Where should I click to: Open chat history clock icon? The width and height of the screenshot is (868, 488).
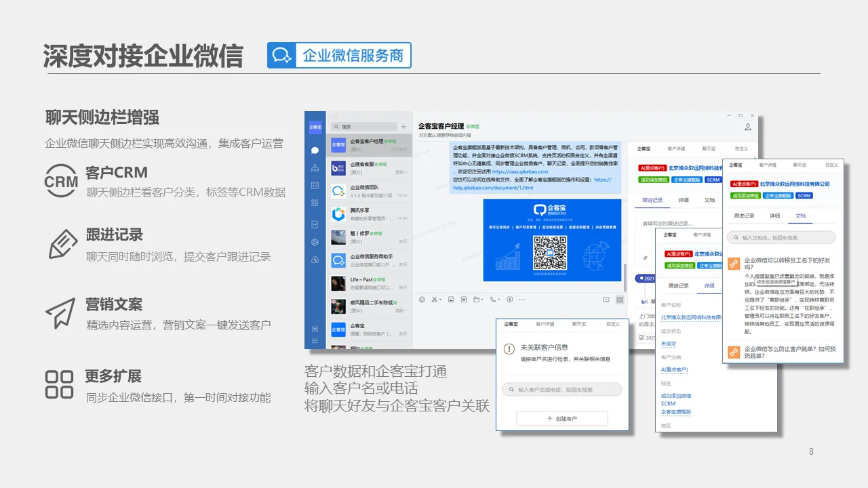click(x=606, y=299)
